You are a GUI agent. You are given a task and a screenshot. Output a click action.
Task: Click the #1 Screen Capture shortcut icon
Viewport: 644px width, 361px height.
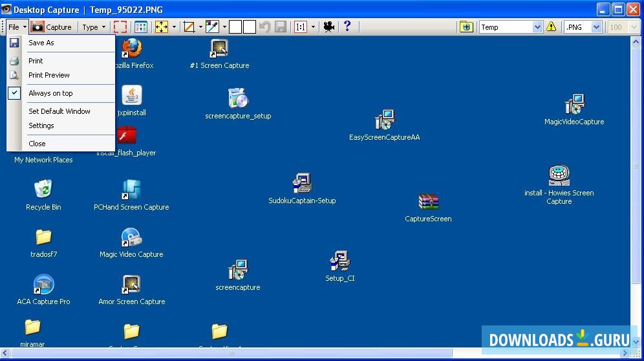tap(219, 49)
